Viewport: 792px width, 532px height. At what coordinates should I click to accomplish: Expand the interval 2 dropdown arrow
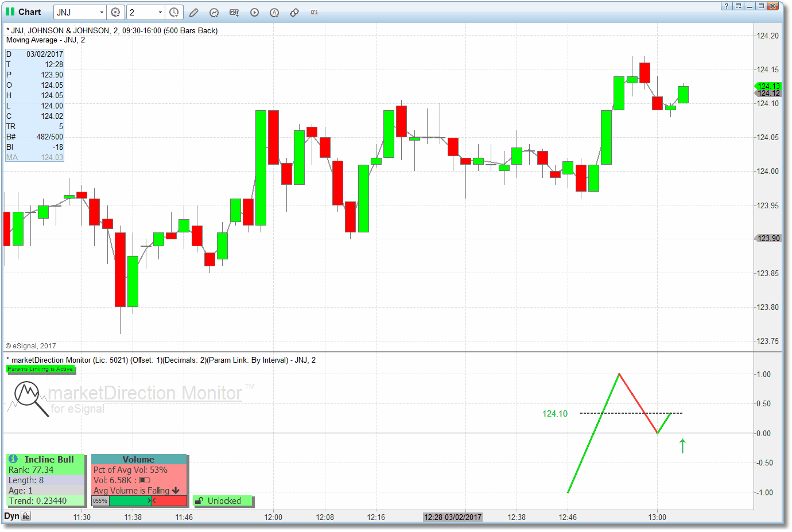coord(160,12)
